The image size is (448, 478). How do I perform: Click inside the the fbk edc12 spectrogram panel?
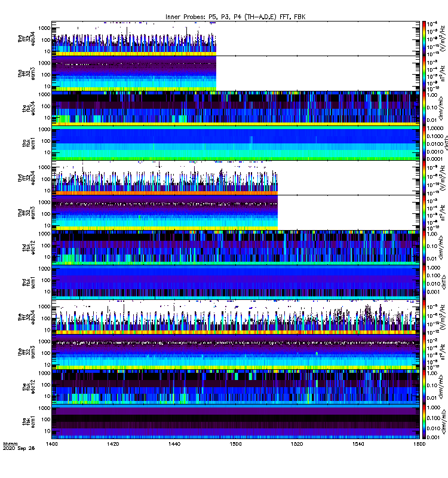tap(235, 387)
